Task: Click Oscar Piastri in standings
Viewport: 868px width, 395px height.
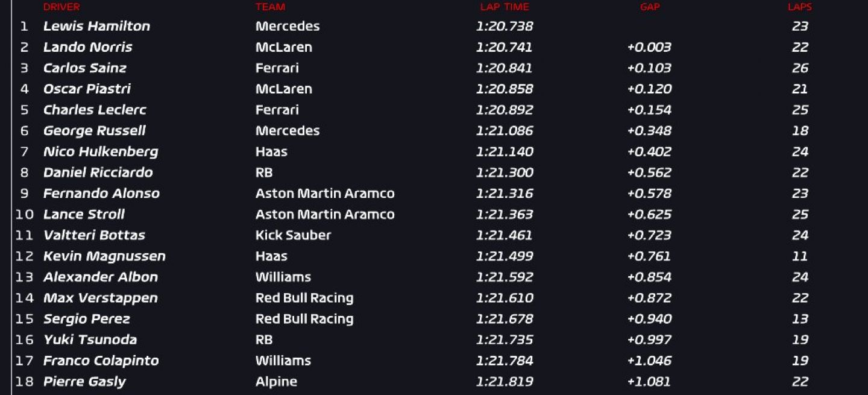Action: [87, 89]
